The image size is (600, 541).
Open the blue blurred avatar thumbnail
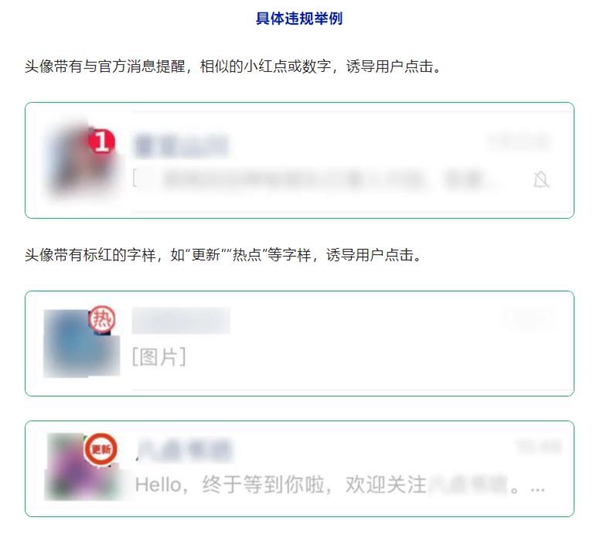82,344
